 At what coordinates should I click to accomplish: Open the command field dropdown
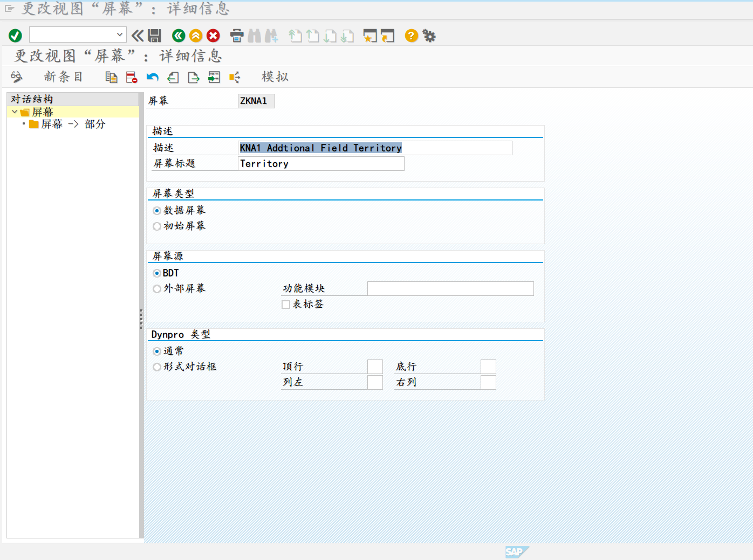click(x=120, y=35)
